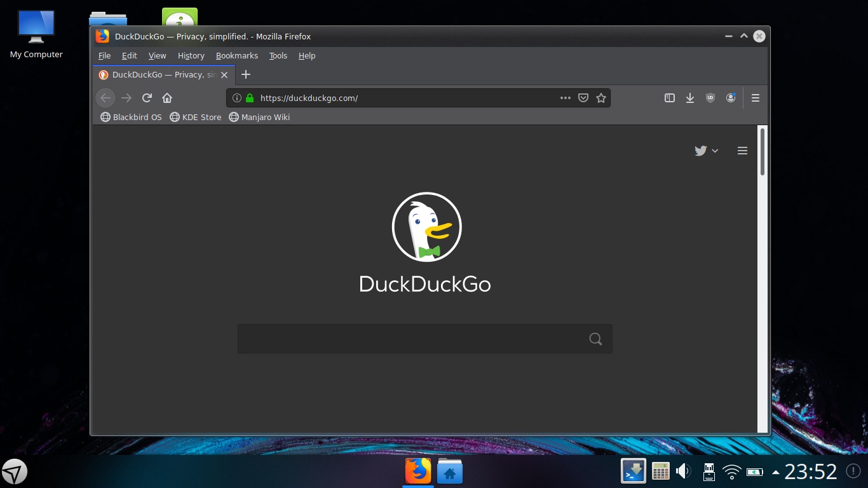Open KDE Store bookmark
This screenshot has width=868, height=488.
196,117
